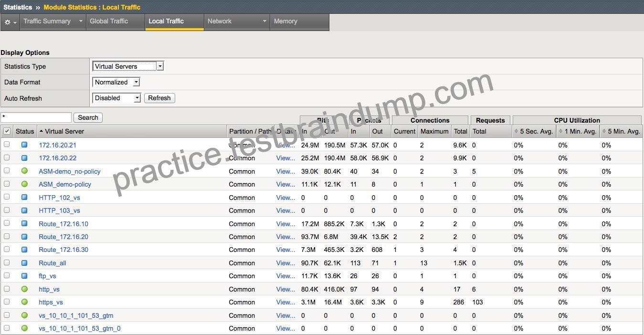Click the search filter text field

tap(36, 117)
